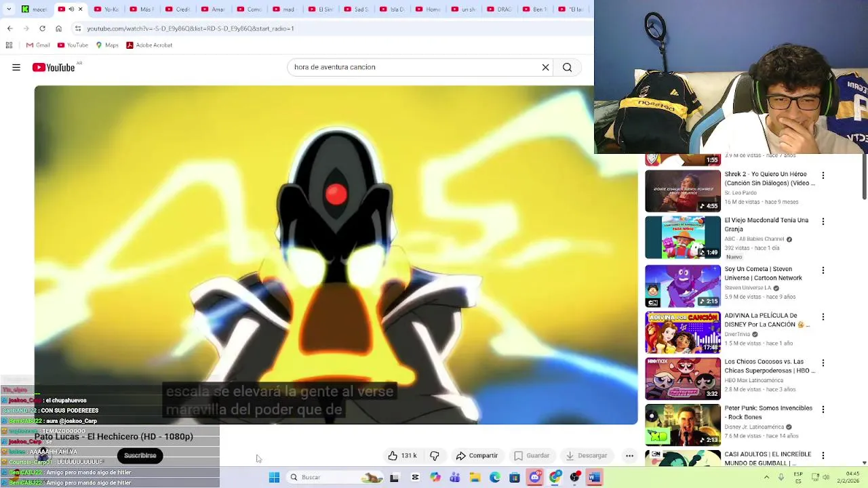Open the 'ABC - All Babies Channel' channel name
This screenshot has width=868, height=488.
tap(754, 239)
